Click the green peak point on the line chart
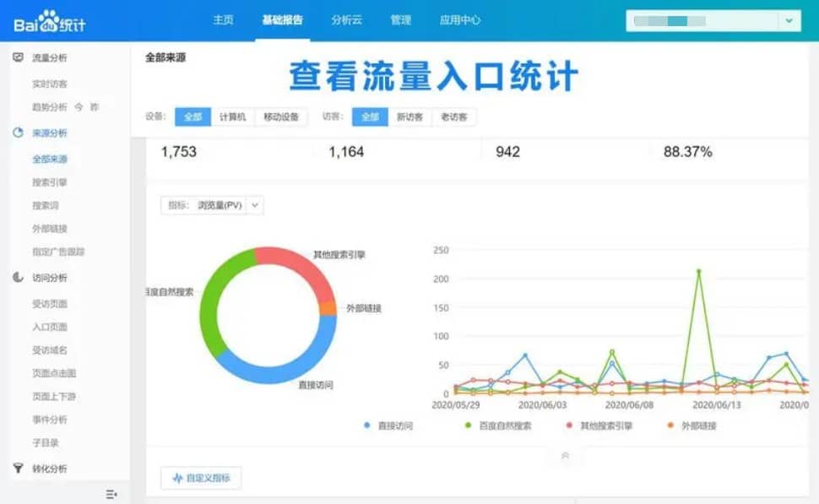The image size is (819, 504). point(698,272)
